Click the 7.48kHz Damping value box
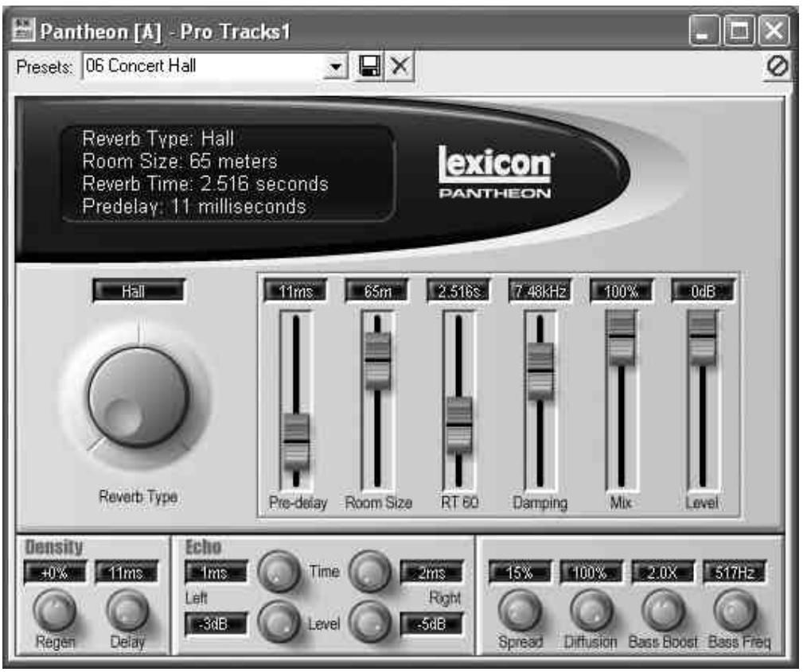The width and height of the screenshot is (803, 672). pos(540,291)
